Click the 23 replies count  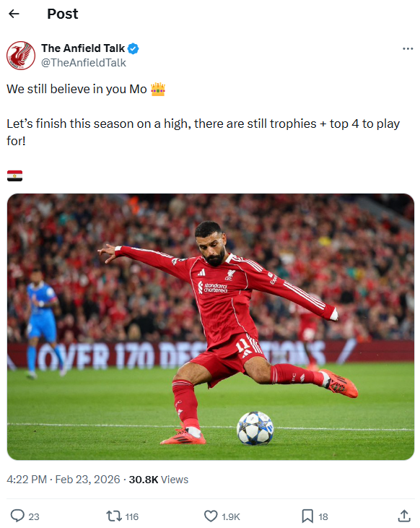coord(34,516)
